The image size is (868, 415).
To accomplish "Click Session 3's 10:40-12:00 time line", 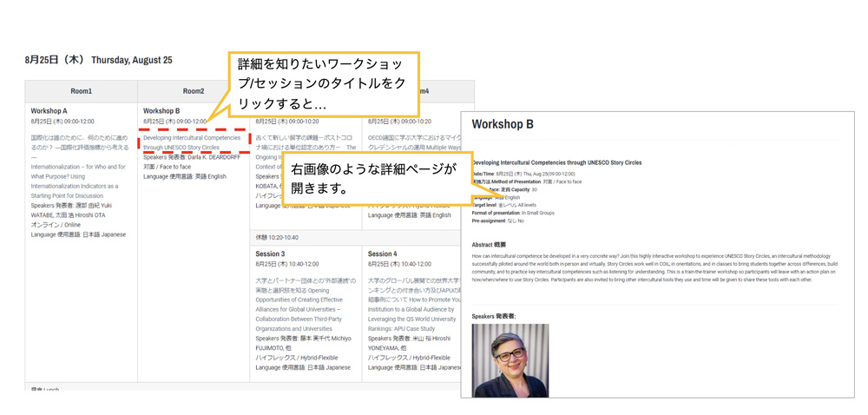I will pyautogui.click(x=286, y=265).
